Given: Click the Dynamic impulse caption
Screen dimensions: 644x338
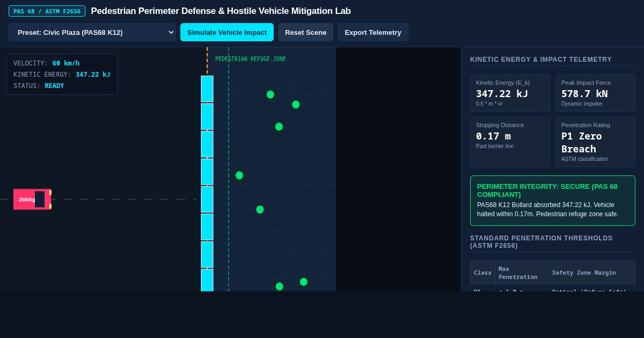Looking at the screenshot, I should click(x=582, y=104).
